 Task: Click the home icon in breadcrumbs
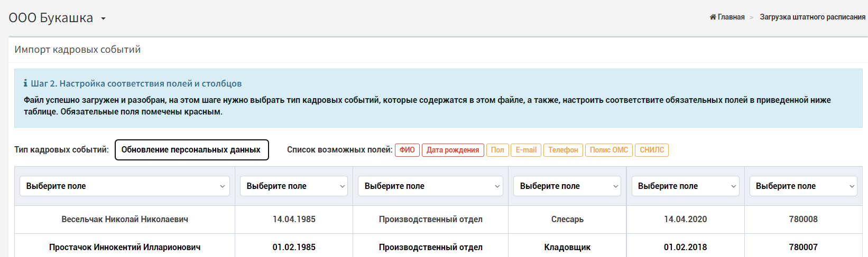(x=713, y=17)
